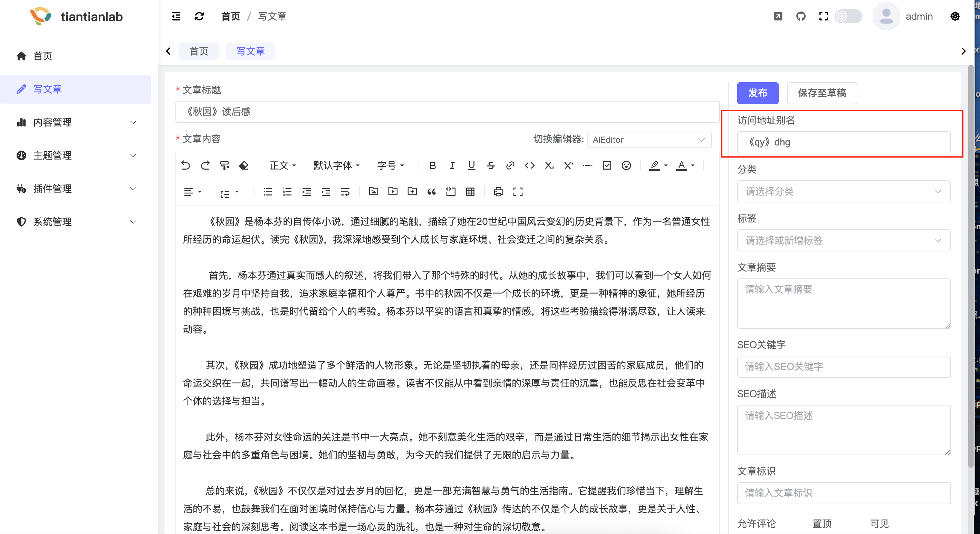Screen dimensions: 980x534
Task: Toggle the dark mode switch in the header
Action: click(x=848, y=16)
